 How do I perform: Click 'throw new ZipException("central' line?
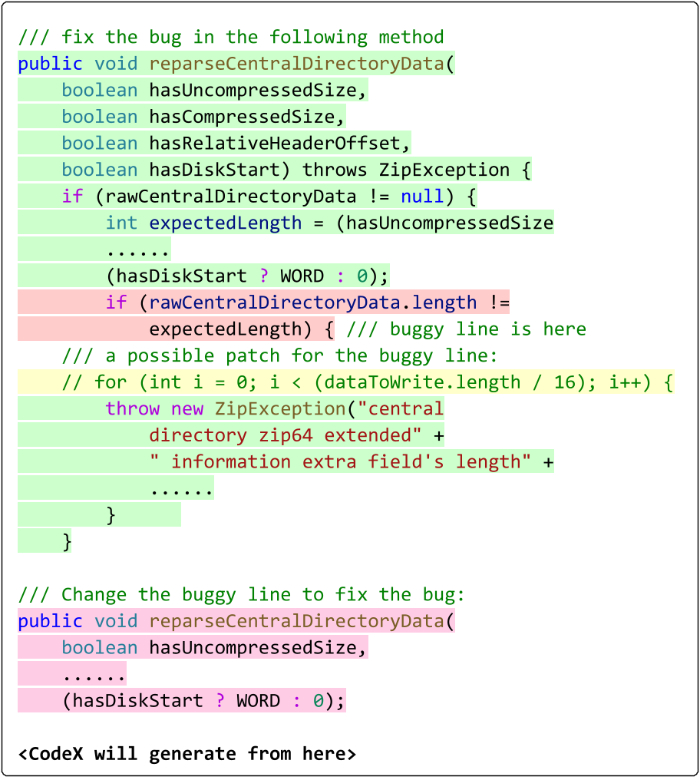click(x=275, y=408)
